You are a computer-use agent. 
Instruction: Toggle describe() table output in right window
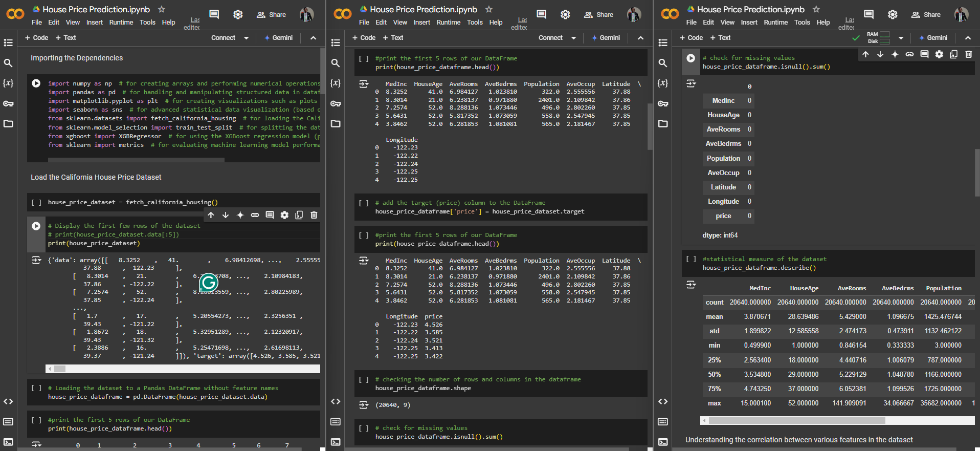[x=691, y=285]
